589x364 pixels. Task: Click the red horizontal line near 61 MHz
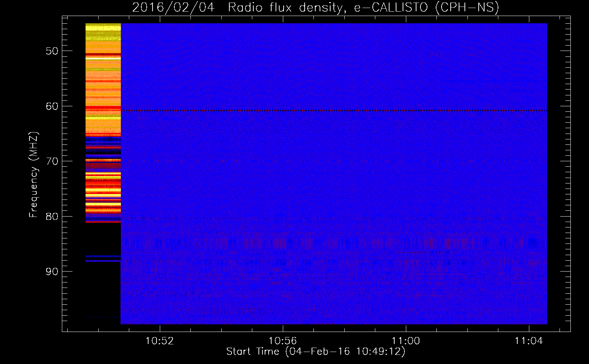click(x=334, y=111)
